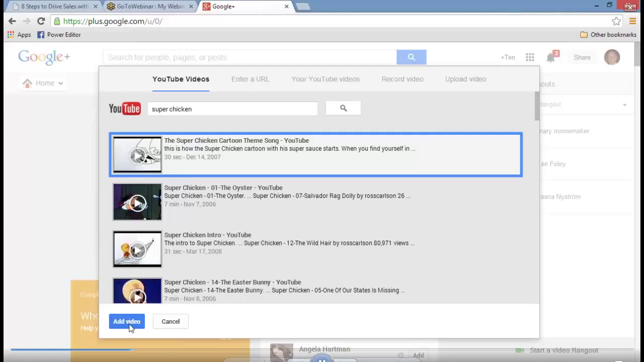
Task: Click the dialog's vertical scrollbar thumb
Action: click(x=537, y=106)
